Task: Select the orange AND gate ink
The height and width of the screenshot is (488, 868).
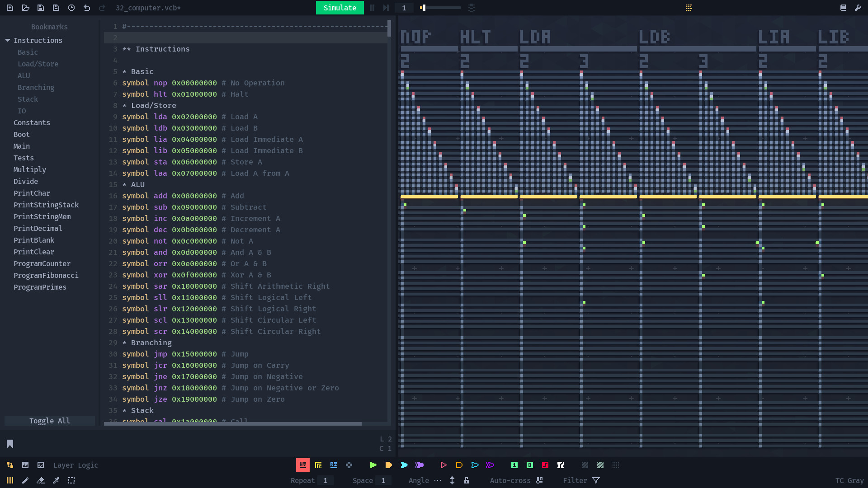Action: (x=389, y=465)
